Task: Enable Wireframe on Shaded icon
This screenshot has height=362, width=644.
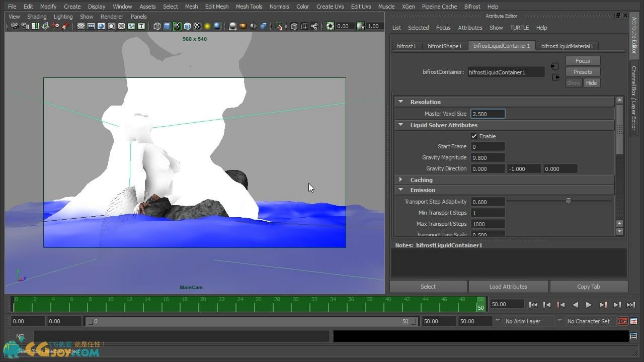Action: (187, 26)
